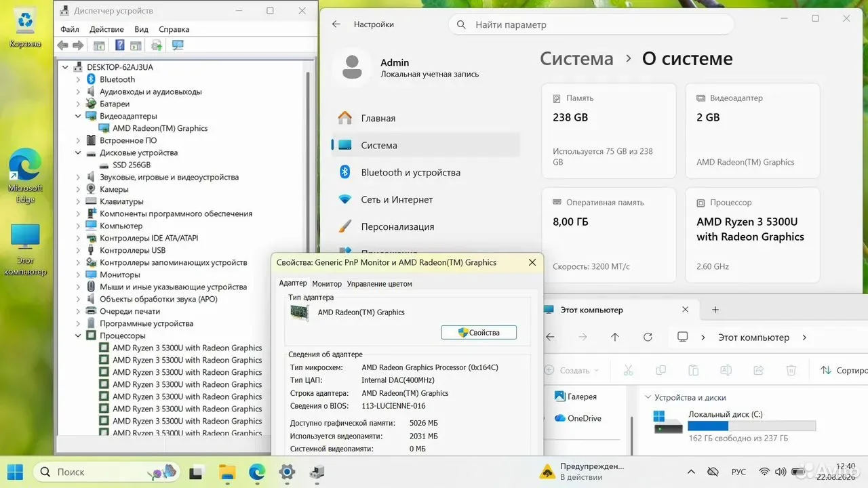Screen dimensions: 868x488
Task: Click the AMD Radeon adapter icon in Properties dialog
Action: coord(299,312)
